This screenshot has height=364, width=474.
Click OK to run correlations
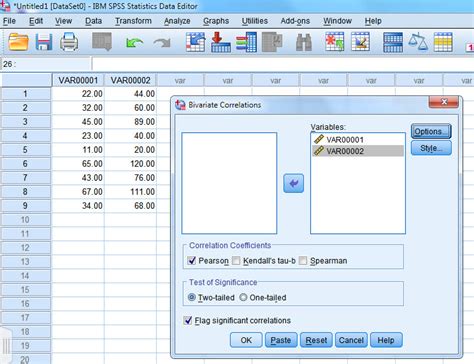[246, 340]
